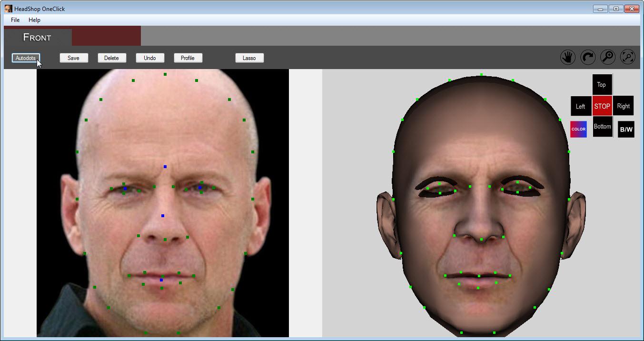Rotate the 3D head using Right button
This screenshot has height=341, width=644.
point(624,106)
